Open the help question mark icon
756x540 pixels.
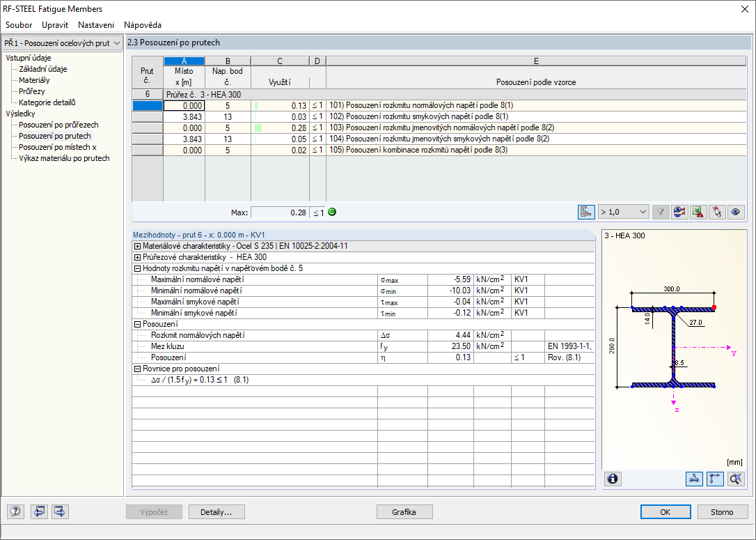15,512
